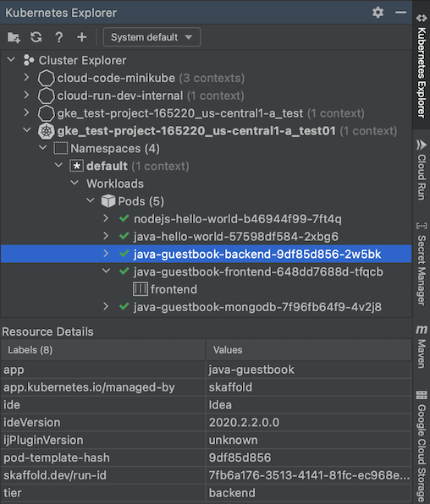Viewport: 430px width, 504px height.
Task: Select the 2020.2.2.0.0 value cell
Action: pyautogui.click(x=309, y=422)
